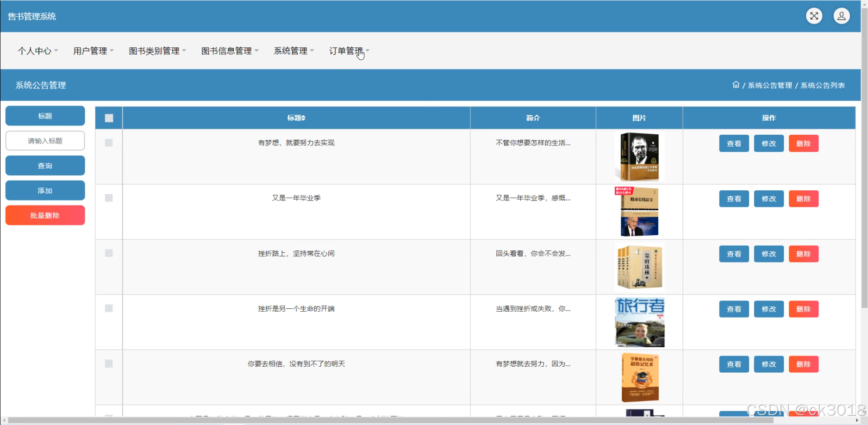This screenshot has width=868, height=425.
Task: Edit the row 你要去相信，没有到不了的明天
Action: click(768, 364)
